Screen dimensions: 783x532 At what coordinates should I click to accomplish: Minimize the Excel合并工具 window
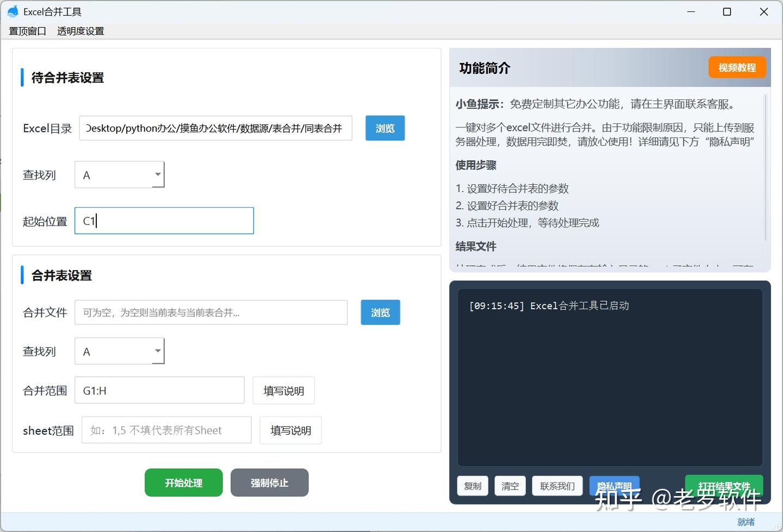[x=691, y=11]
